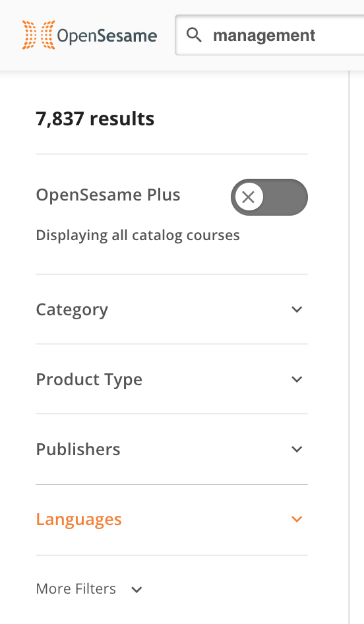
Task: Click the More Filters chevron icon
Action: tap(137, 590)
